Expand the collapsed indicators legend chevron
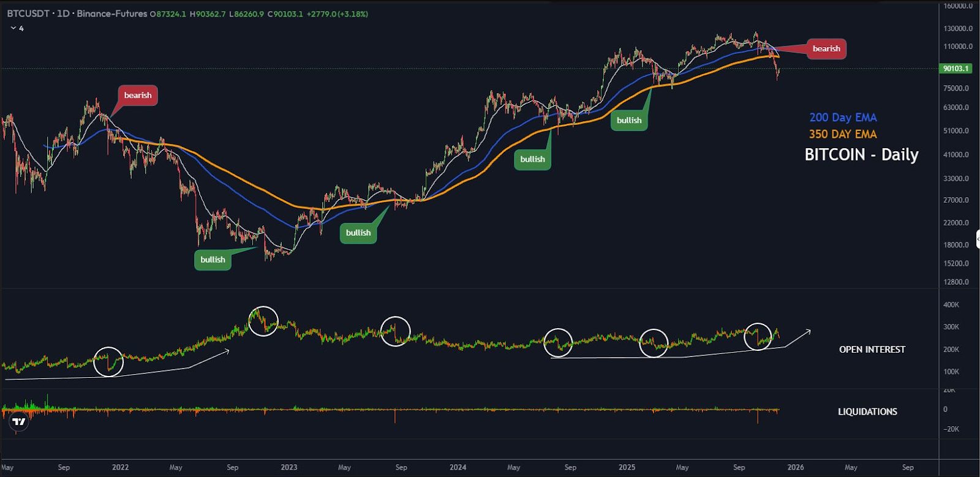The width and height of the screenshot is (980, 477). (13, 28)
